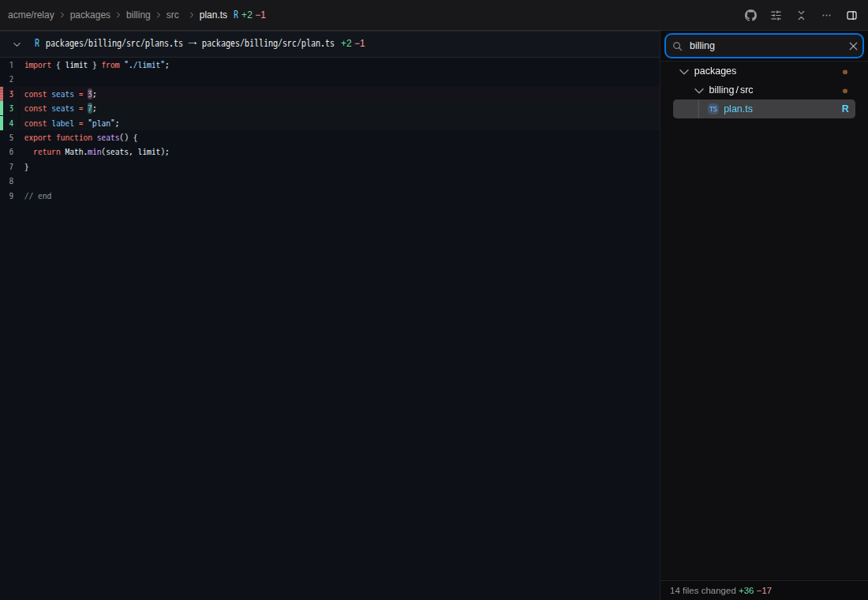Open the more options ellipsis menu
The height and width of the screenshot is (600, 868).
826,15
